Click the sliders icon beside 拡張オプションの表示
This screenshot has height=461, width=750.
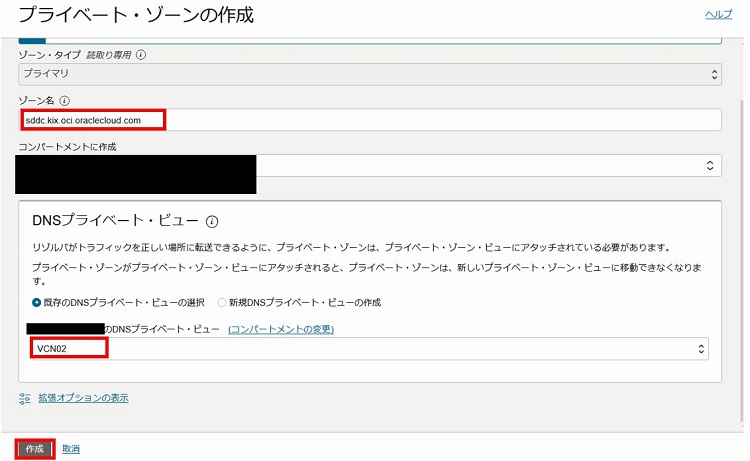(x=25, y=399)
